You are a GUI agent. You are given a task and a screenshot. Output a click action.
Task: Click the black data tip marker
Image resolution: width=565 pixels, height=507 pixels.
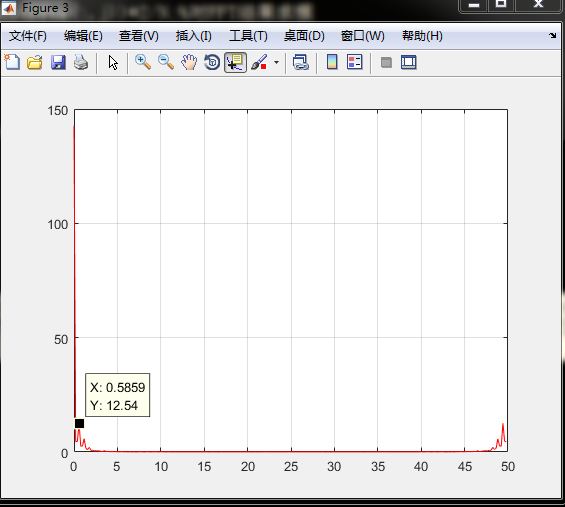click(x=79, y=423)
